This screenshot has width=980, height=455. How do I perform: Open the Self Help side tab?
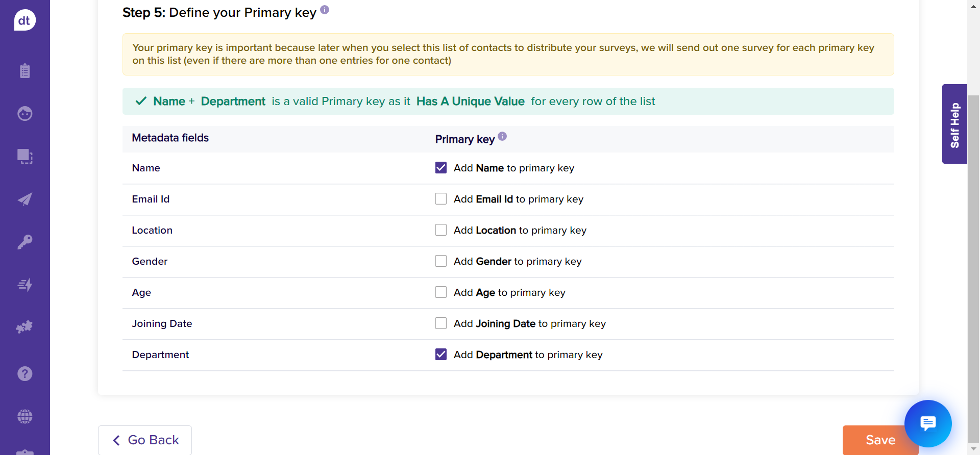[x=954, y=124]
